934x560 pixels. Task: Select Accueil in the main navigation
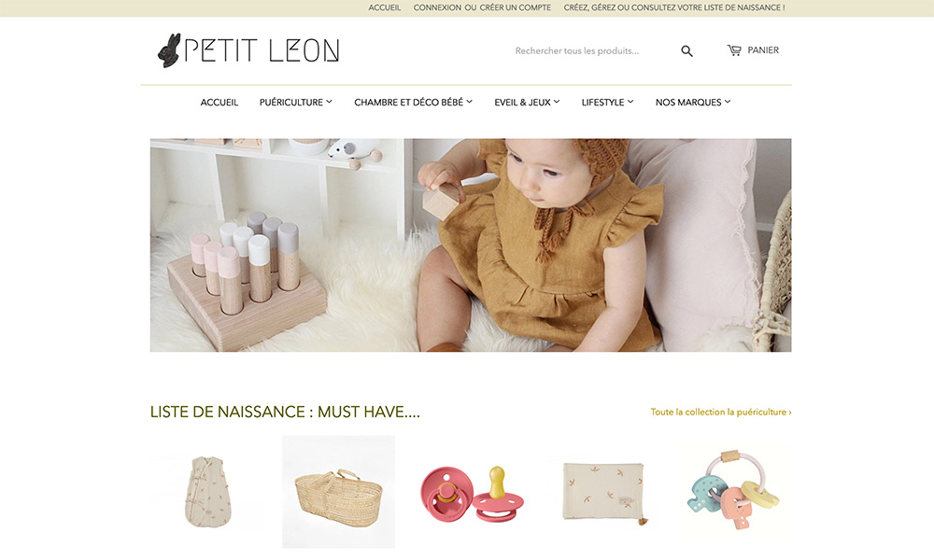coord(219,103)
